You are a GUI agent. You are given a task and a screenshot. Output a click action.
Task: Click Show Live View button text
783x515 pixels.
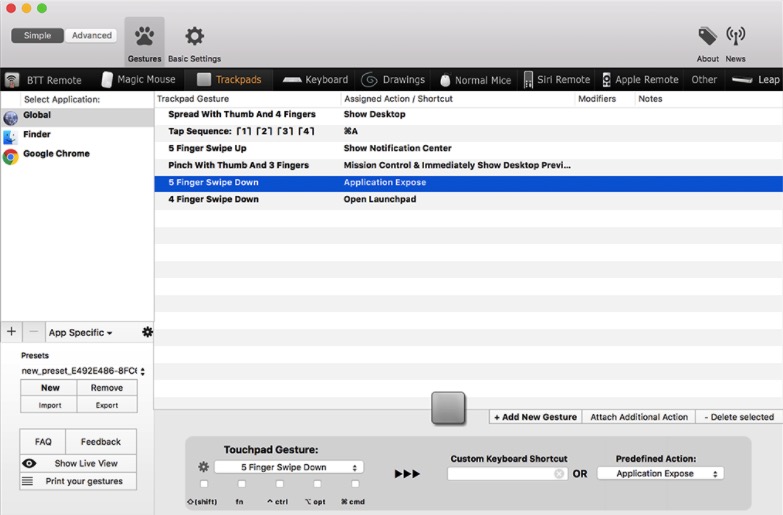[86, 464]
